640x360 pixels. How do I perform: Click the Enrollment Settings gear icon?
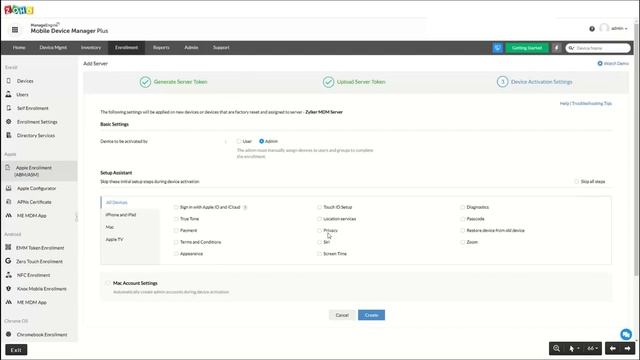tap(9, 122)
